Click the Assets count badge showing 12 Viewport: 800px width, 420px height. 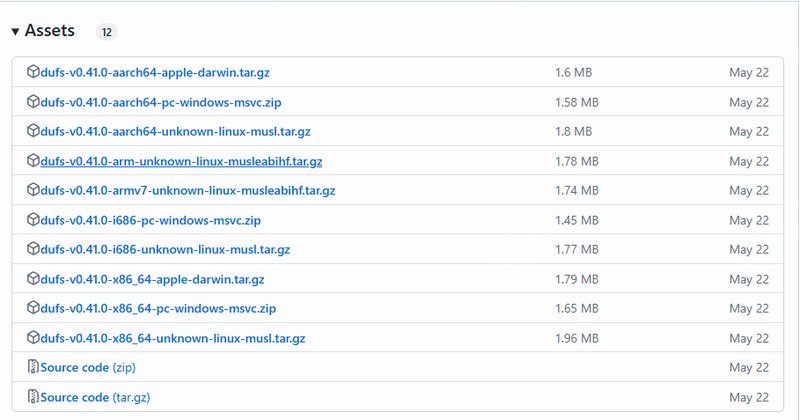(107, 32)
